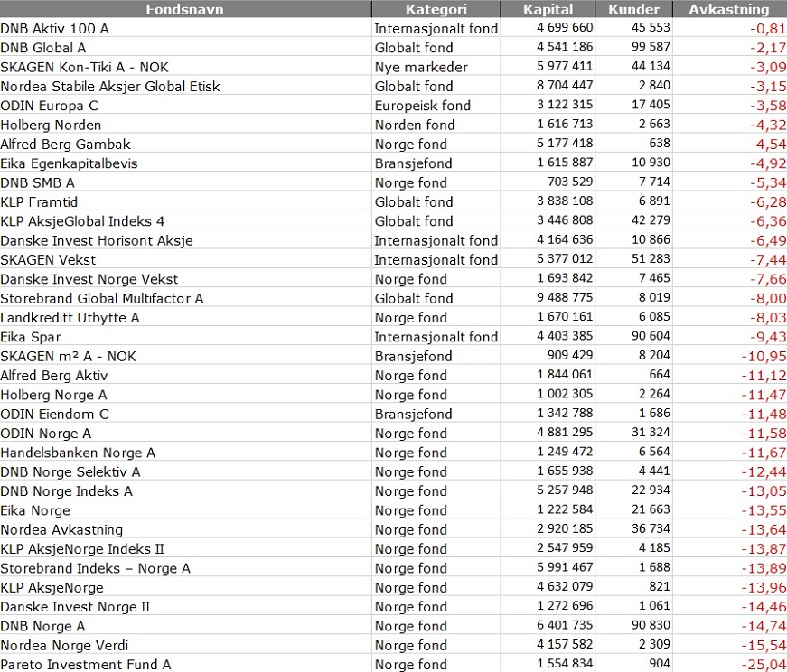This screenshot has height=672, width=787.
Task: Select return value -8,00
Action: (x=768, y=299)
